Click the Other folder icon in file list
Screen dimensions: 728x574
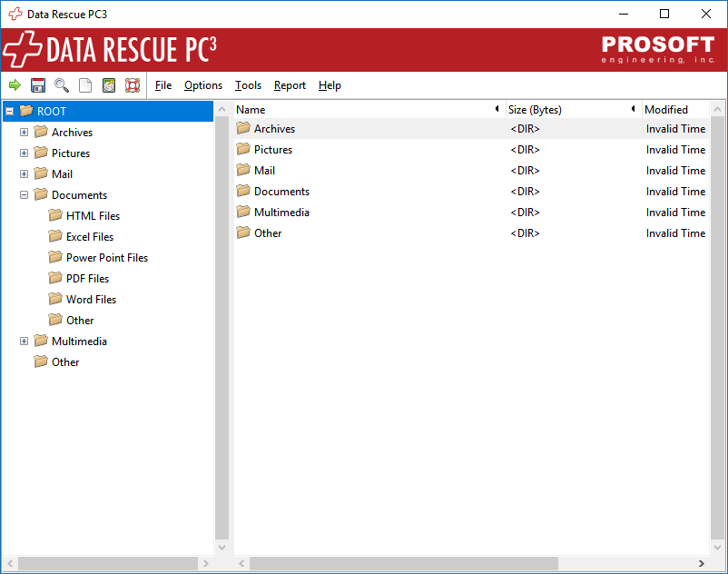coord(243,233)
